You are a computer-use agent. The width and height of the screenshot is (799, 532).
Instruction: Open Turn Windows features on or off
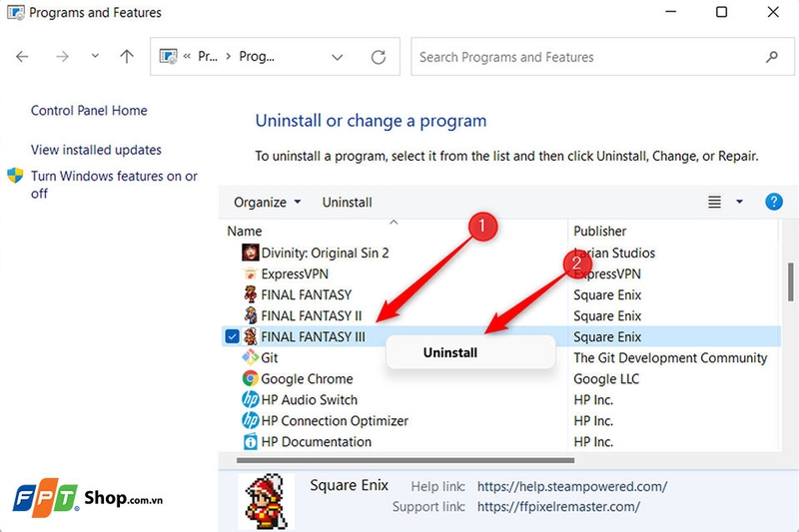pyautogui.click(x=114, y=185)
